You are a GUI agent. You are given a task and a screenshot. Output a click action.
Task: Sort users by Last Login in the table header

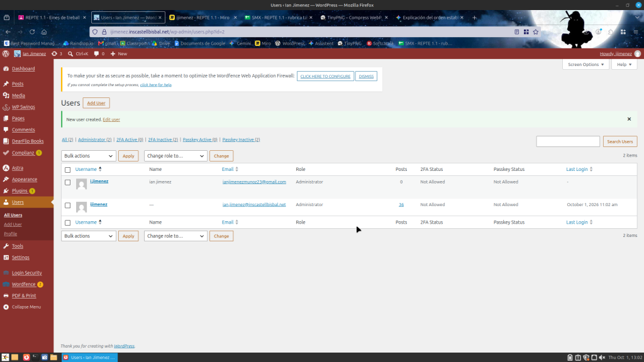[x=579, y=169]
